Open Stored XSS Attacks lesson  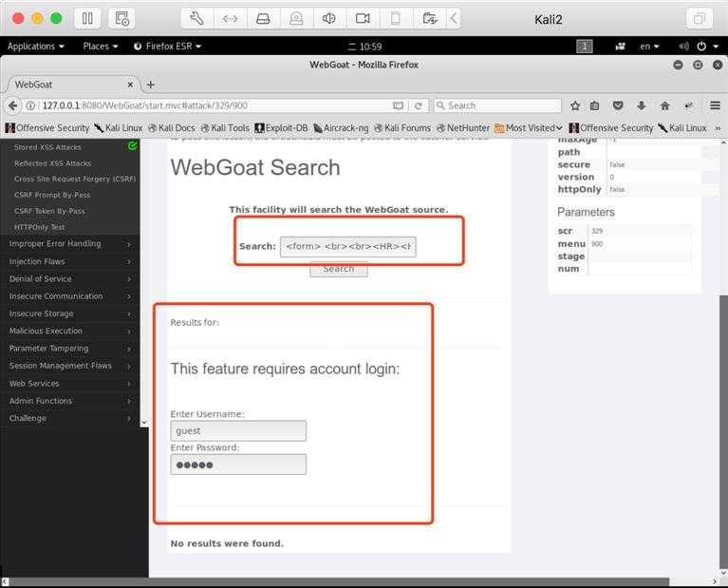tap(47, 147)
